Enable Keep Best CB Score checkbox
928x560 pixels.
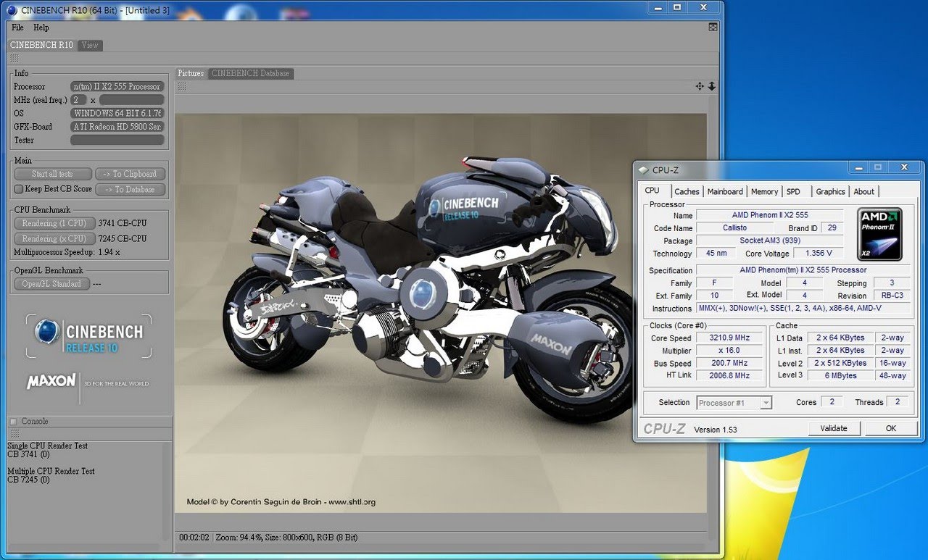(x=19, y=189)
